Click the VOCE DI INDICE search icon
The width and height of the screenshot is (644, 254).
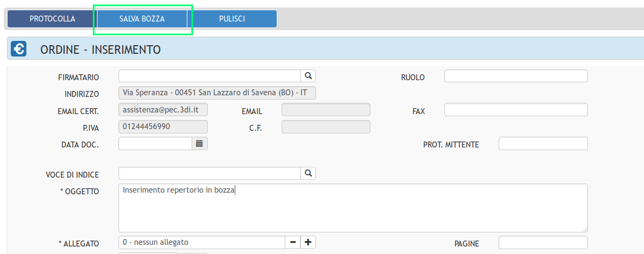pos(309,173)
